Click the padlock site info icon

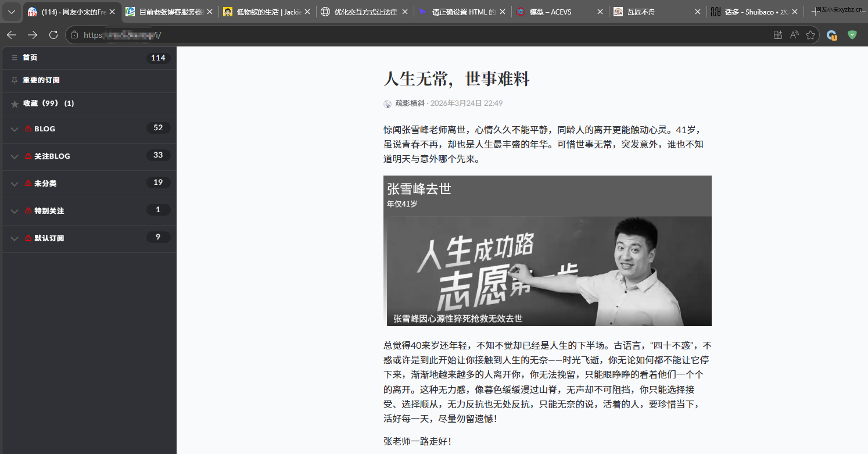74,35
